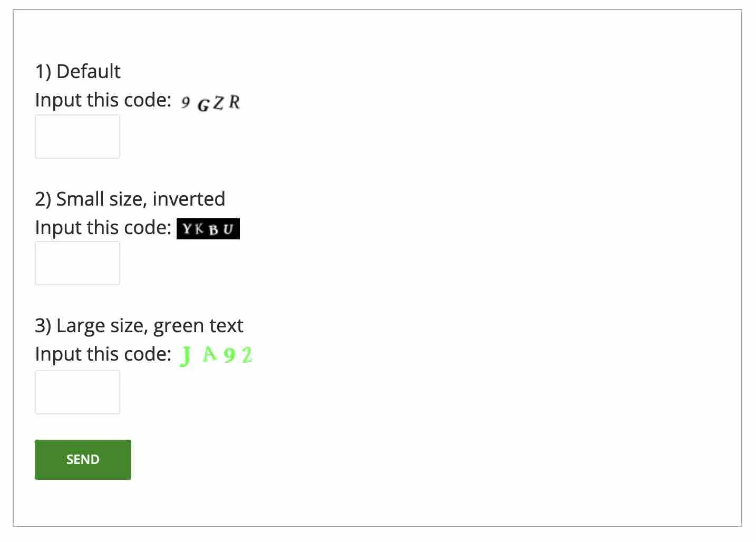Image resolution: width=756 pixels, height=542 pixels.
Task: Click the input field below the 9GZR captcha
Action: pos(77,136)
